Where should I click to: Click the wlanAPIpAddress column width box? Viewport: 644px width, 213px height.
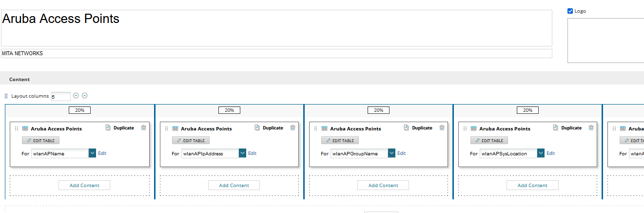pos(229,110)
